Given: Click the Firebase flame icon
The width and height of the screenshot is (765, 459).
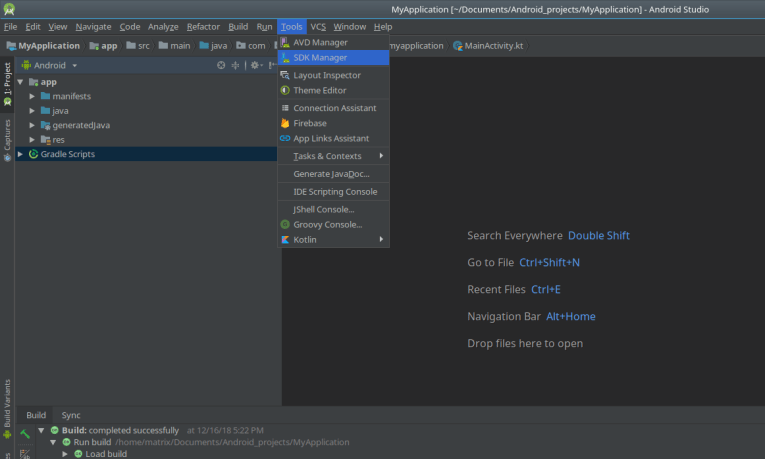Looking at the screenshot, I should tap(285, 124).
